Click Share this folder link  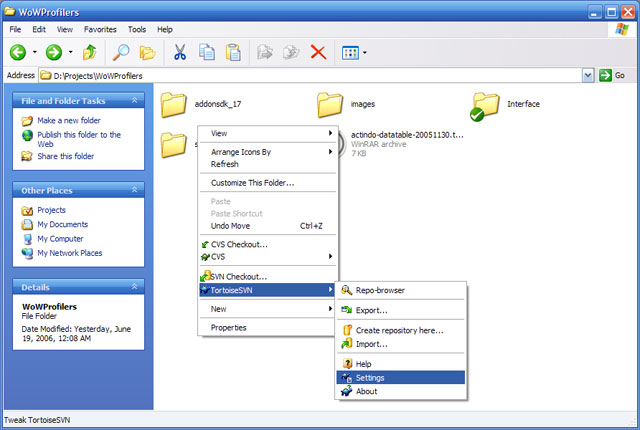[x=65, y=156]
